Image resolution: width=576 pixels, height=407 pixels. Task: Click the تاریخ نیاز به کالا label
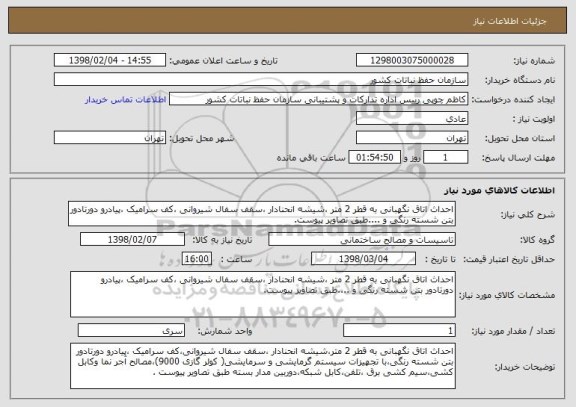point(223,240)
